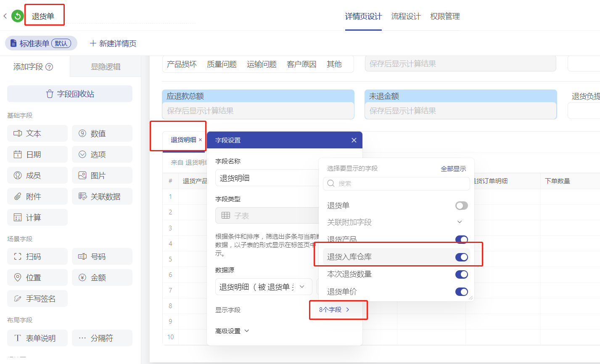Click the back arrow beside the green logo
This screenshot has width=600, height=364.
click(5, 16)
